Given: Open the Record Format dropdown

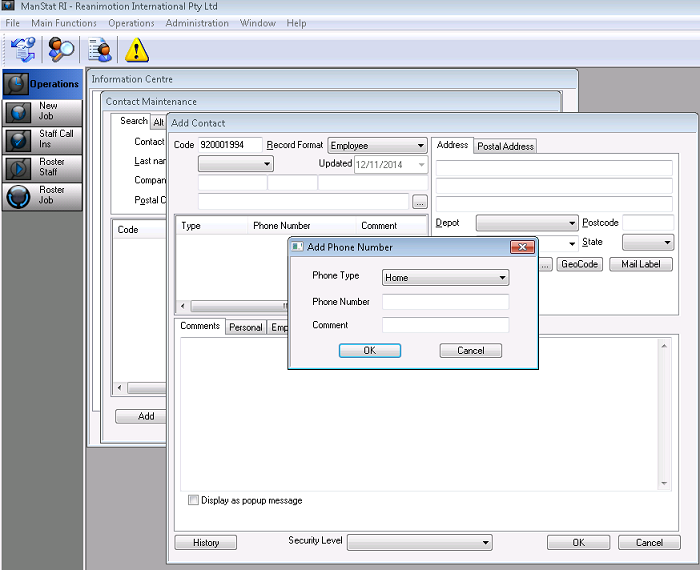Looking at the screenshot, I should pos(377,146).
